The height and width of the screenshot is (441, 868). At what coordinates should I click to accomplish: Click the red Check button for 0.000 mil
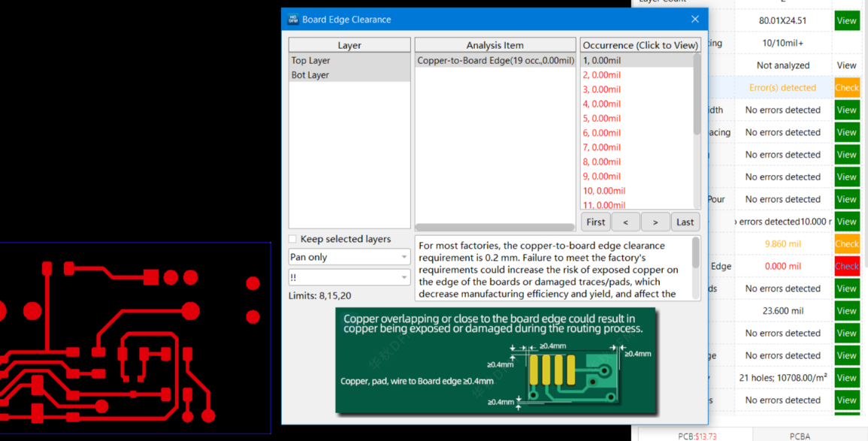[x=846, y=266]
